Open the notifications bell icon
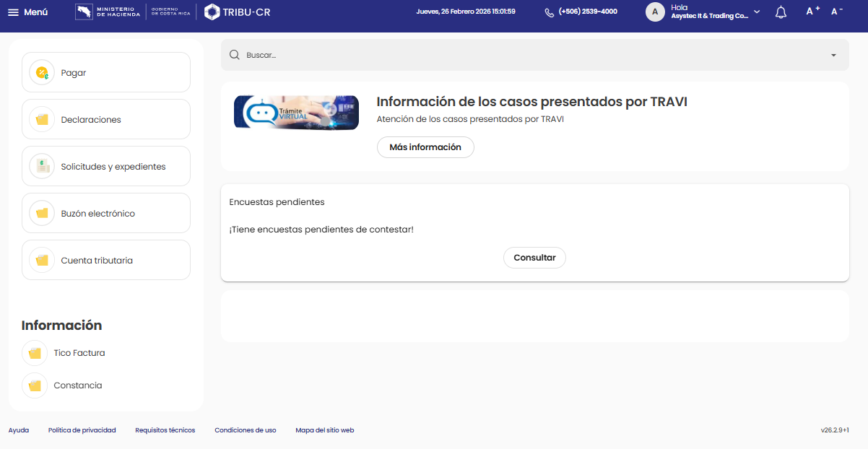The image size is (868, 449). click(x=781, y=12)
